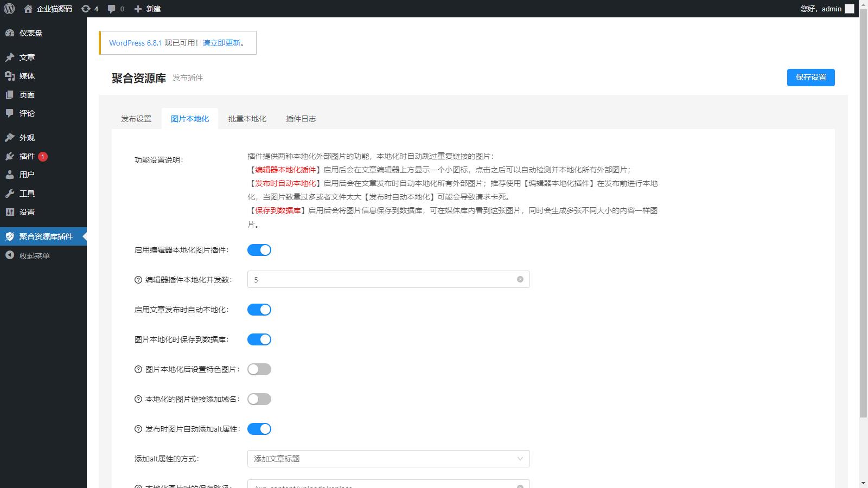Turn off 启用文章发布时自动本地化 toggle

tap(259, 310)
